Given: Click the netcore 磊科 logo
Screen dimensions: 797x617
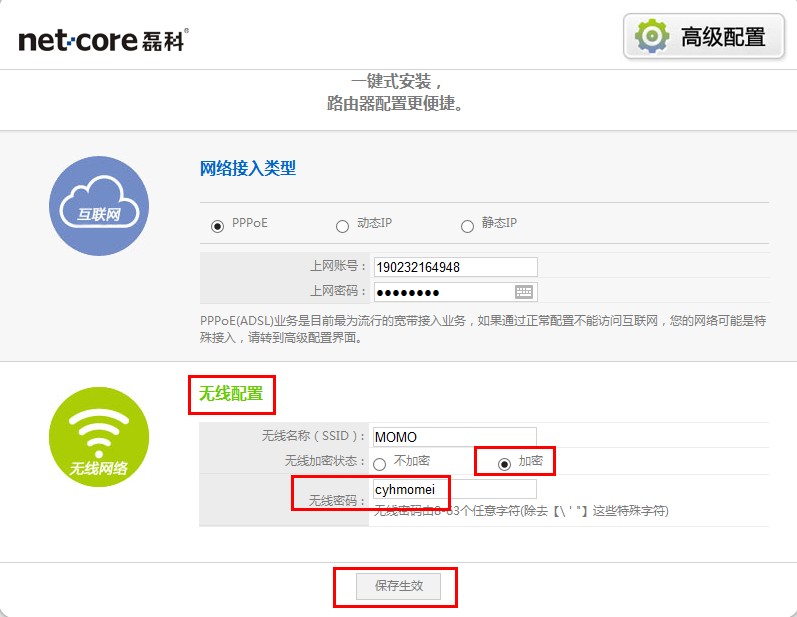Looking at the screenshot, I should click(103, 40).
